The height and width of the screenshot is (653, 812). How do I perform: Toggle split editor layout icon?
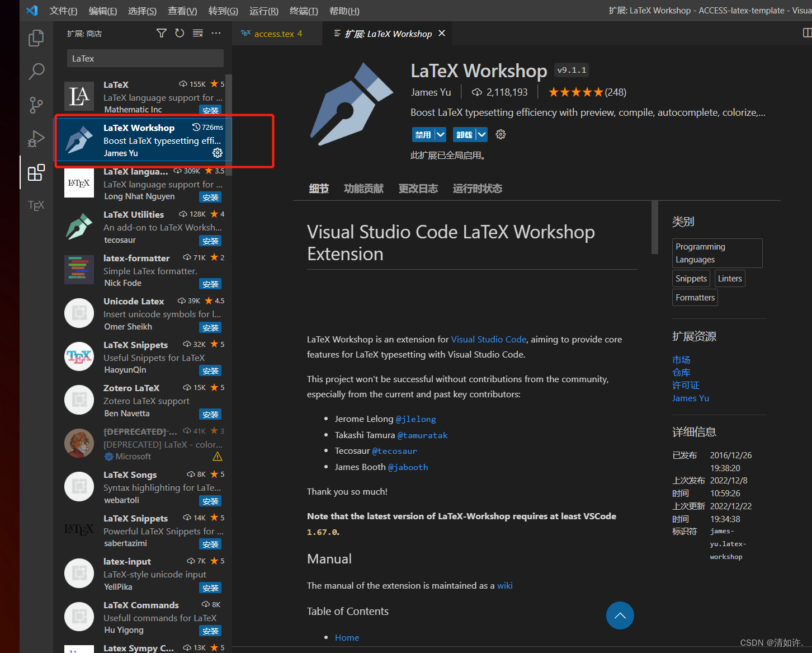[807, 33]
